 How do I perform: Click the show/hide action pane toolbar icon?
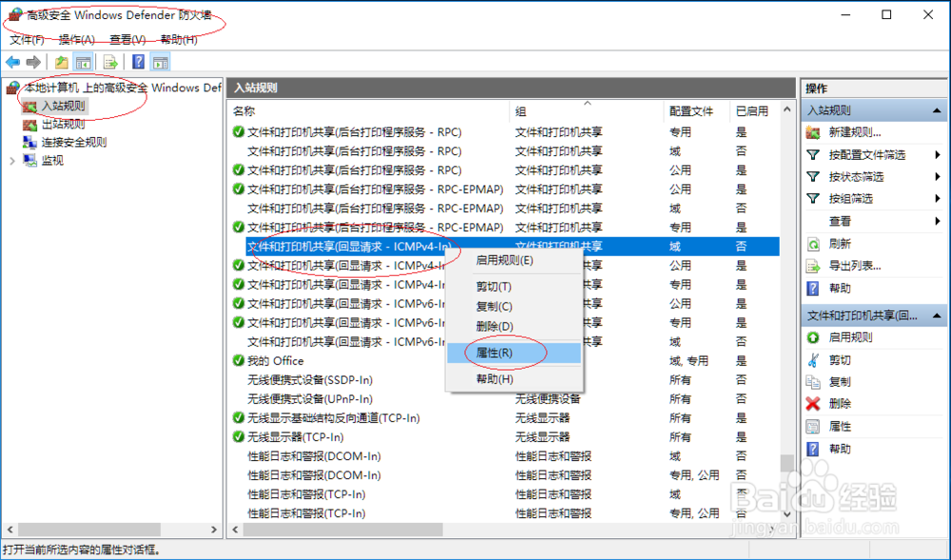click(x=160, y=62)
